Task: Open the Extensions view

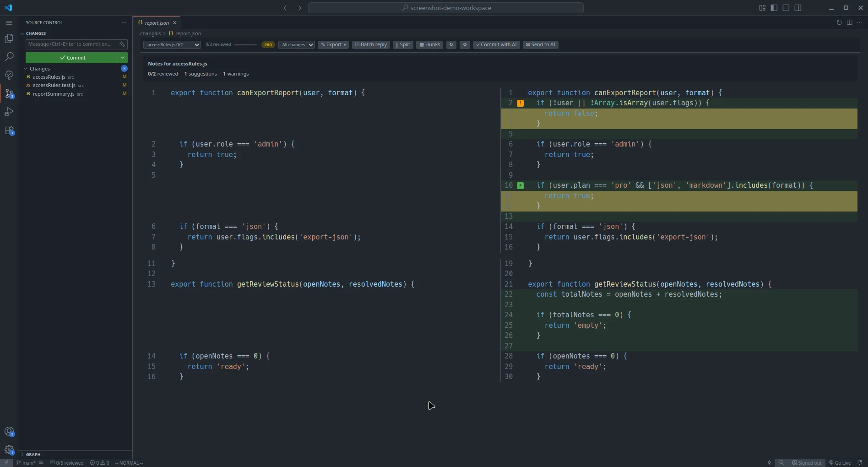Action: pyautogui.click(x=9, y=130)
